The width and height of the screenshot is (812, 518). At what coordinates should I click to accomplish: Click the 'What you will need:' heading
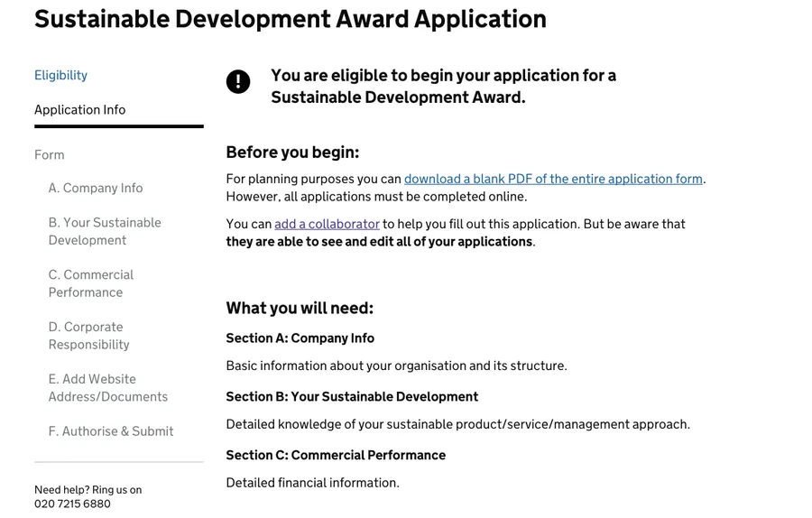[x=300, y=308]
